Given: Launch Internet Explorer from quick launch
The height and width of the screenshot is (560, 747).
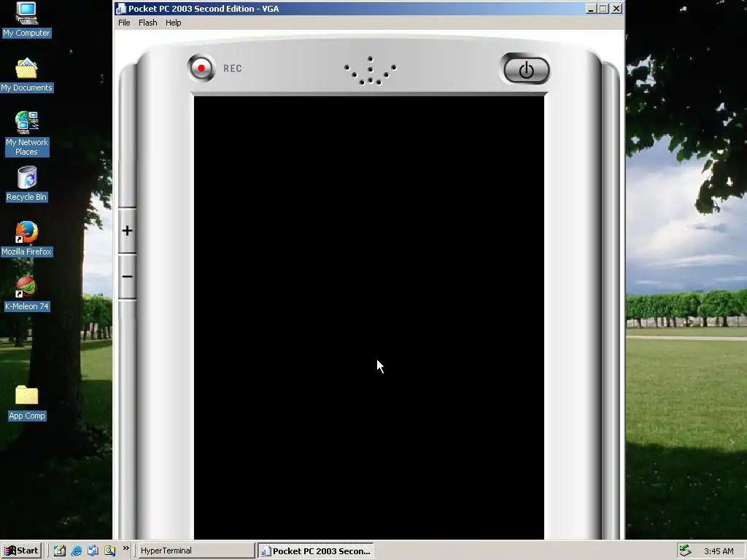Looking at the screenshot, I should pos(76,551).
